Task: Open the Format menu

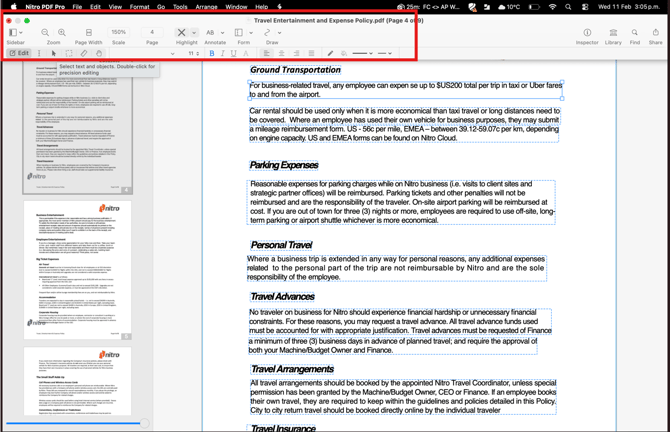Action: click(x=139, y=7)
